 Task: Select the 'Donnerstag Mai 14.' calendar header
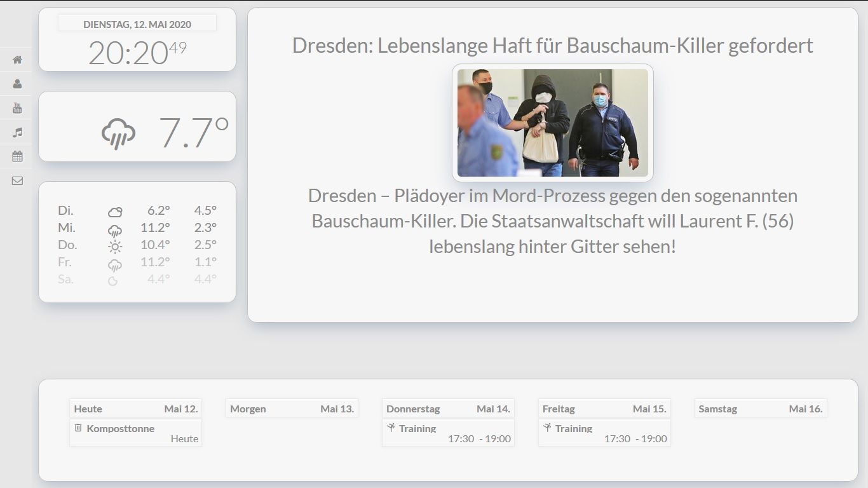(x=449, y=409)
